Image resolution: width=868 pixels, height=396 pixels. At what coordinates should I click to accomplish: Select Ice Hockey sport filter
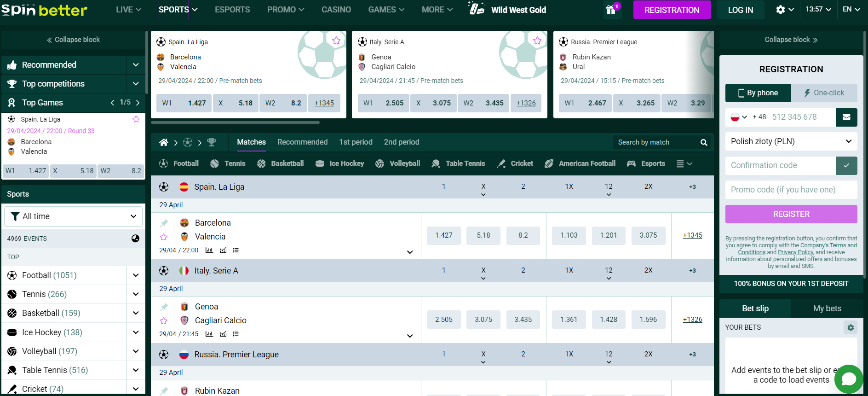pyautogui.click(x=339, y=163)
